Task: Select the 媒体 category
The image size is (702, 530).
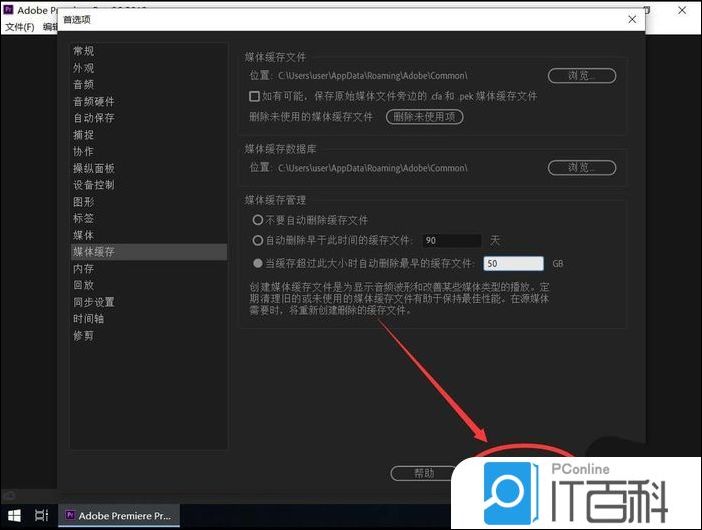Action: tap(84, 235)
